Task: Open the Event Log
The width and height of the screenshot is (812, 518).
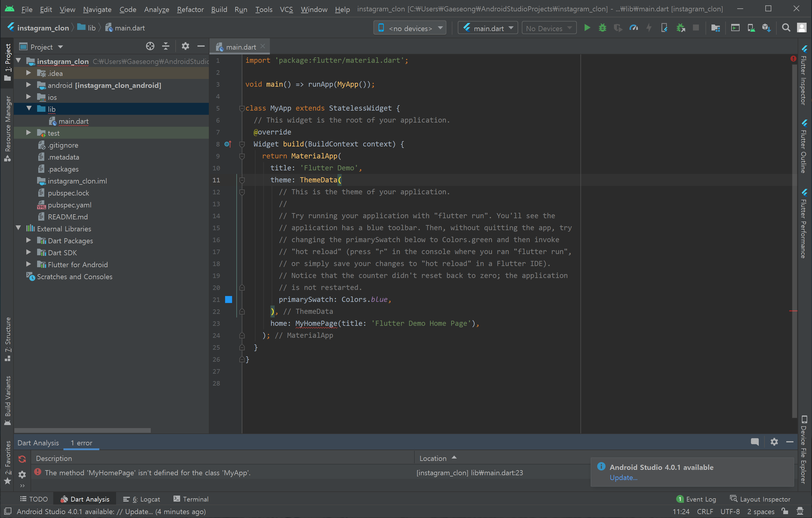Action: pos(696,499)
